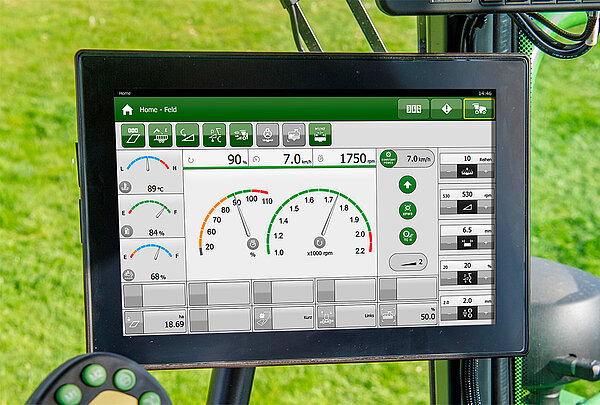Select the Kurz tile in bottom row
This screenshot has width=600, height=405.
tap(283, 320)
